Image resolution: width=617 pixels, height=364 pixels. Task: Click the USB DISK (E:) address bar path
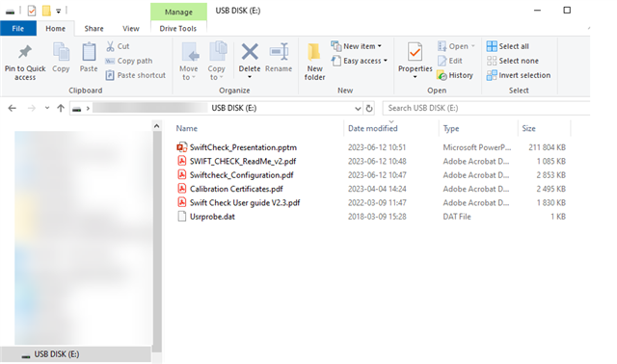point(234,108)
